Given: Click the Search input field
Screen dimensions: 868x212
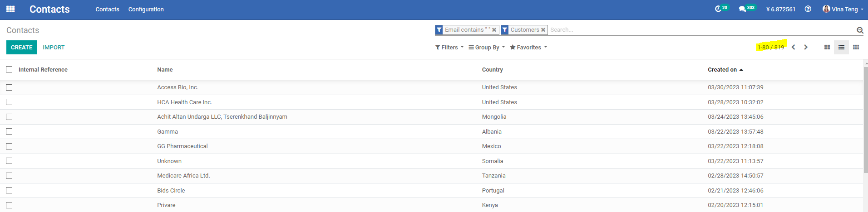Looking at the screenshot, I should tap(701, 30).
